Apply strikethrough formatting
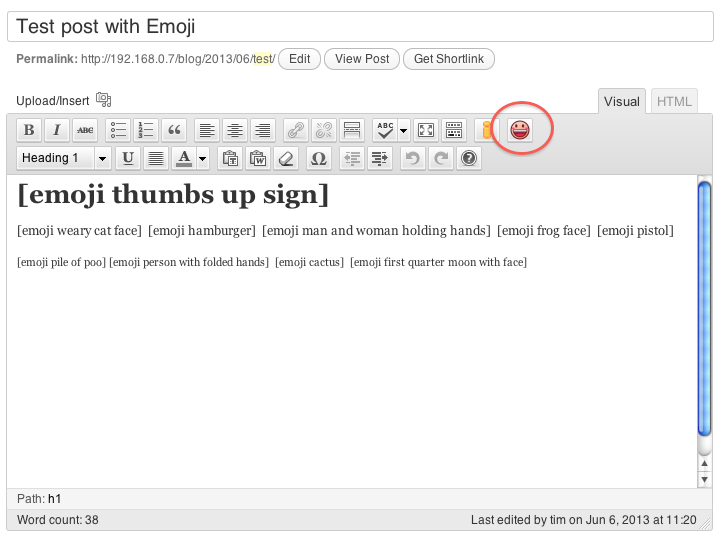Image resolution: width=725 pixels, height=540 pixels. 85,130
